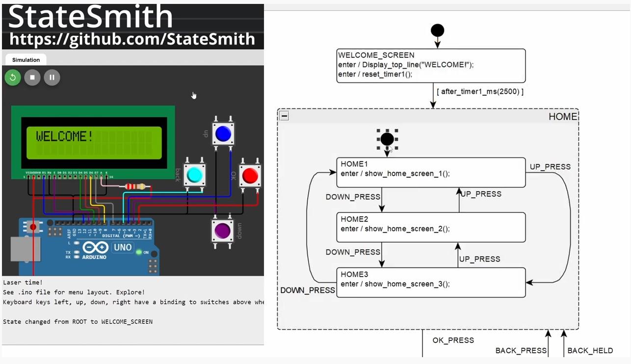This screenshot has width=631, height=364.
Task: Click 'Laser time!' console line
Action: [x=23, y=282]
